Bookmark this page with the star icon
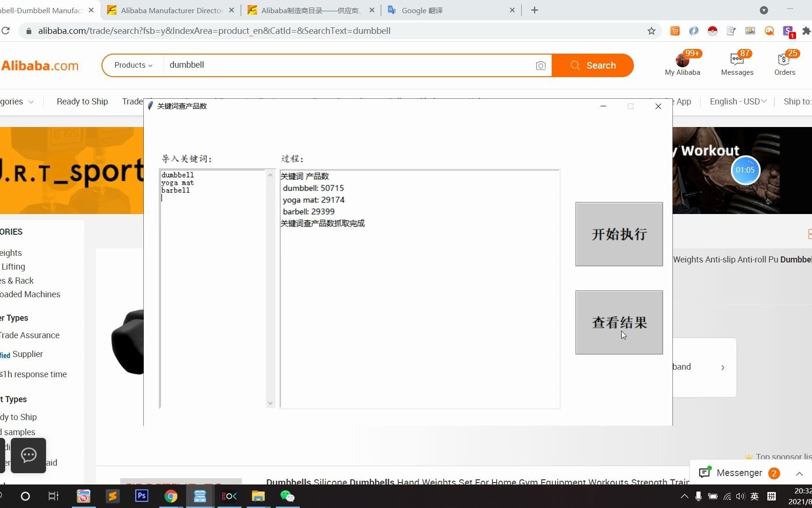 (651, 31)
